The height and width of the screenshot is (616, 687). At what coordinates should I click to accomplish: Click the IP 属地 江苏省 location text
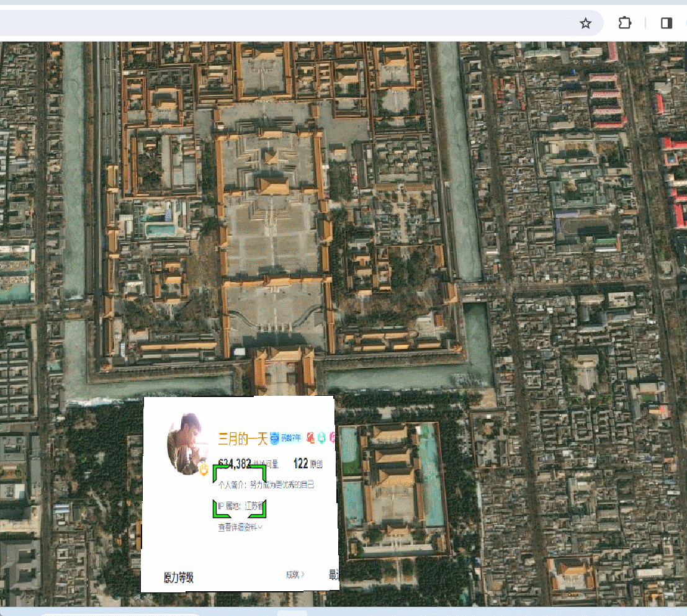(242, 506)
